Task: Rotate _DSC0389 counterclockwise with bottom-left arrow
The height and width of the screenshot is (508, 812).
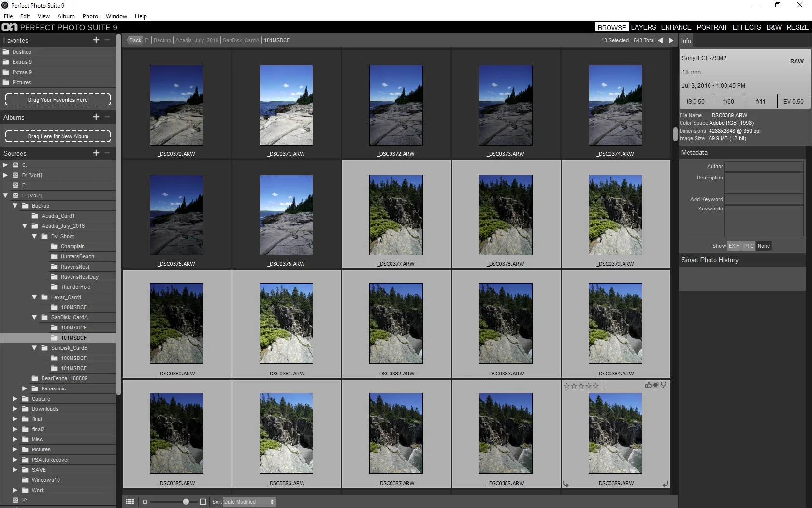Action: click(x=566, y=484)
